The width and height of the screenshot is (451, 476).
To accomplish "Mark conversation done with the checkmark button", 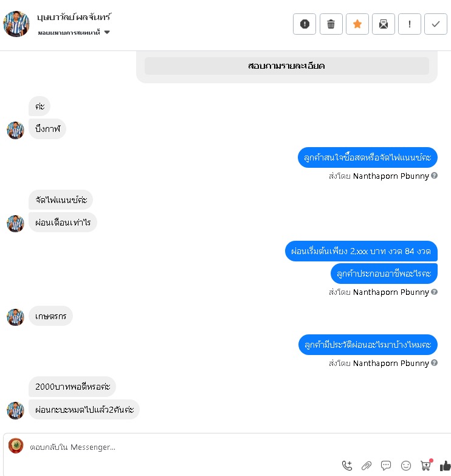I will point(436,24).
